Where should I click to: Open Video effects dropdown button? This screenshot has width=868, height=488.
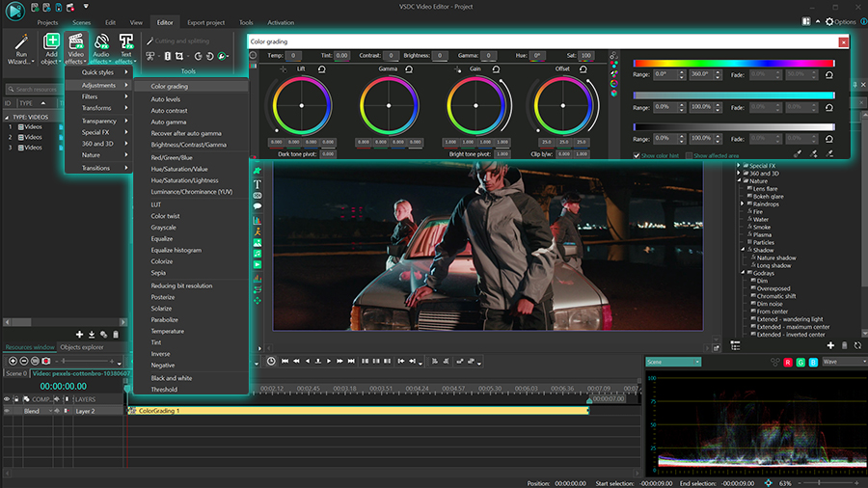click(75, 48)
